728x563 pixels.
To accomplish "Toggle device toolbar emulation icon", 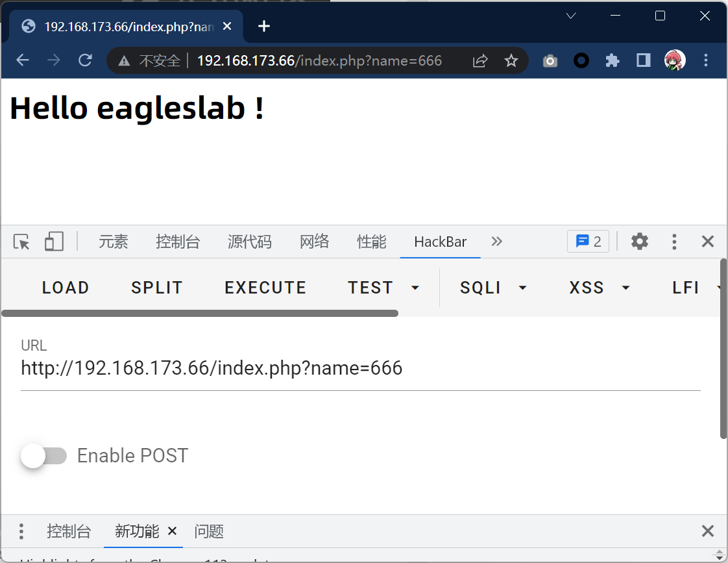I will [x=54, y=242].
